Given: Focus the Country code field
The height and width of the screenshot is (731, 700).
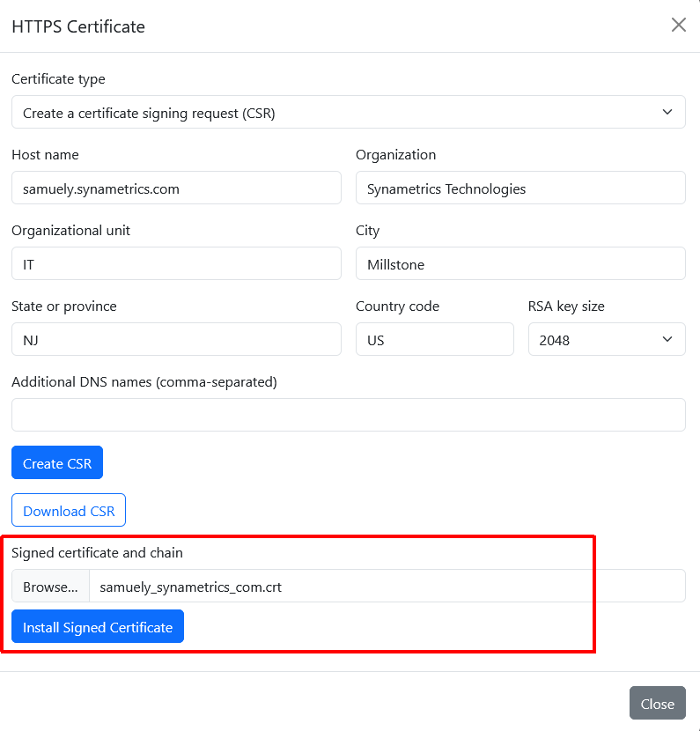Looking at the screenshot, I should 435,339.
